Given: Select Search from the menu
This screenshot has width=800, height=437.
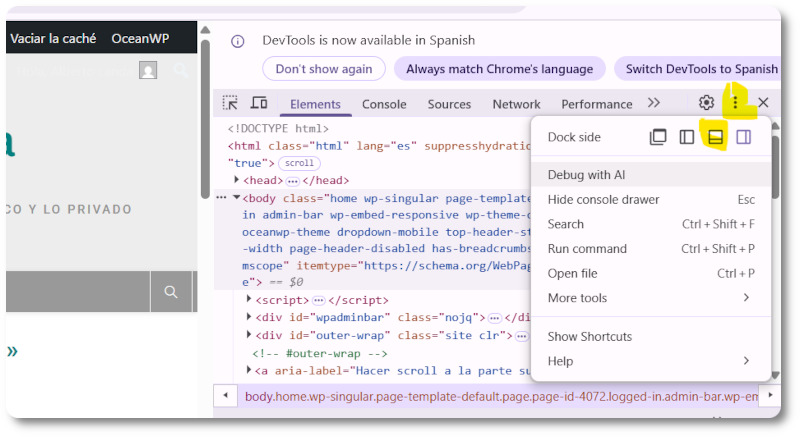Looking at the screenshot, I should point(651,224).
